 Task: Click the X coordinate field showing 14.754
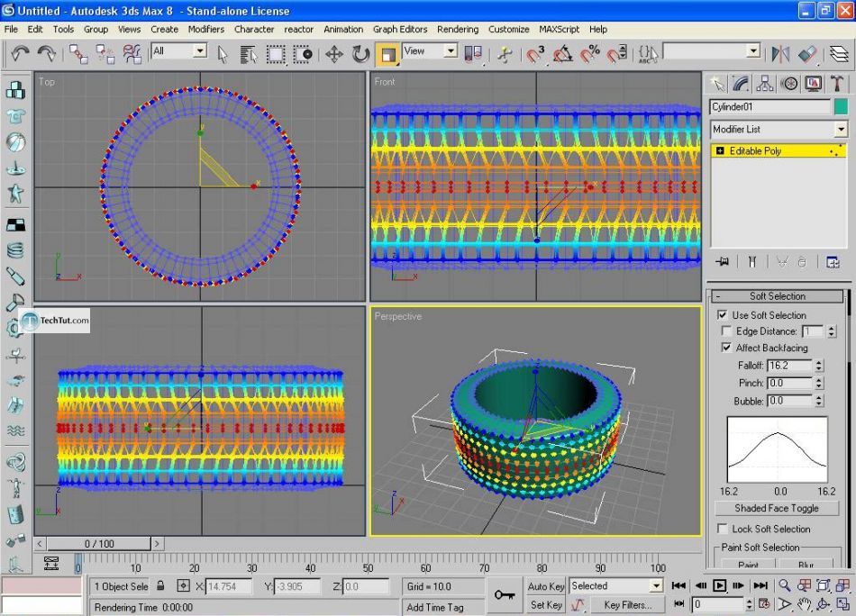tap(229, 586)
